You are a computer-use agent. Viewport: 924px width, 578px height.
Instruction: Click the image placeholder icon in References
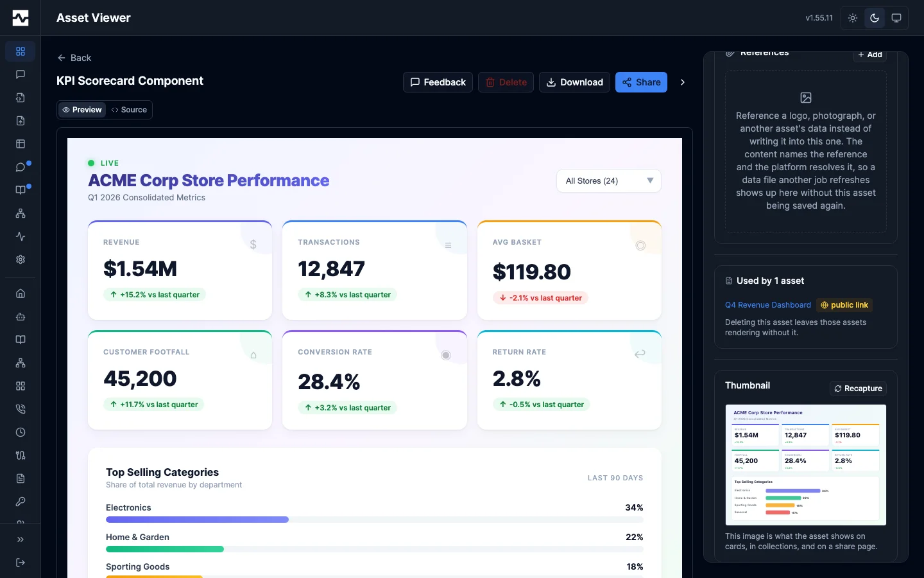tap(806, 98)
